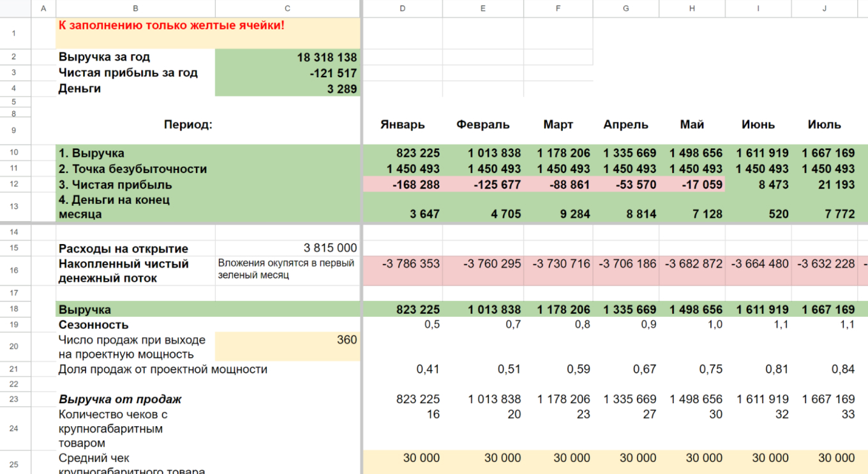Select June net profit cell 8 473
868x474 pixels.
click(758, 185)
